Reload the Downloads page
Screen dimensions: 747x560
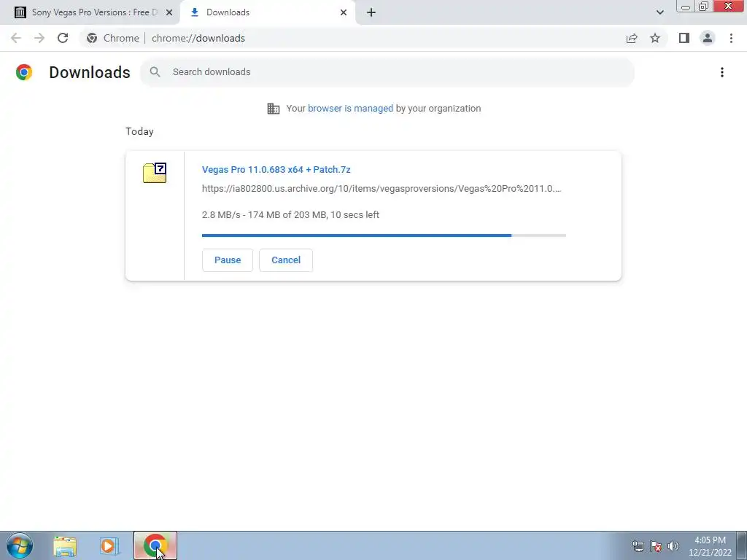(x=63, y=38)
